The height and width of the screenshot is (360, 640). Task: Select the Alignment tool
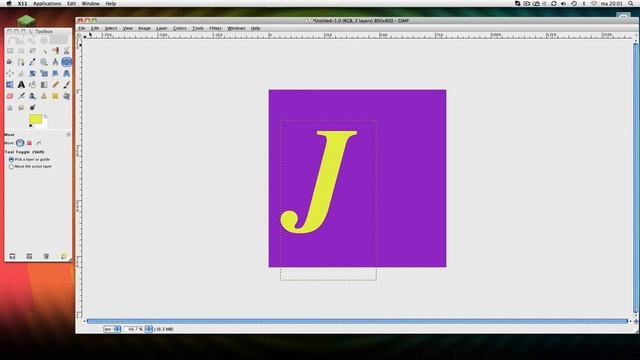point(10,73)
